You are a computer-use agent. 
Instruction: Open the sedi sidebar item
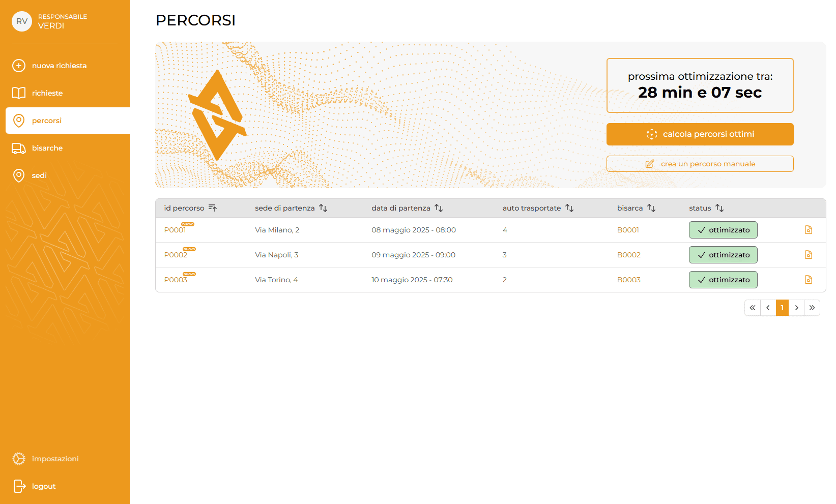39,175
